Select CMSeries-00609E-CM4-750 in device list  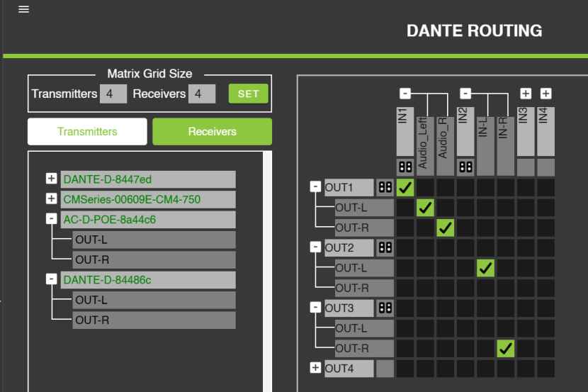(148, 200)
